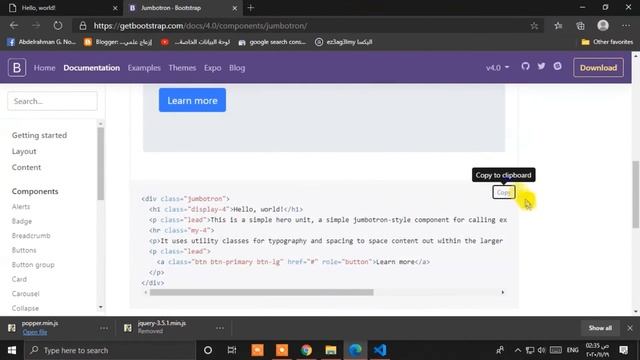Open Carousel docs page
This screenshot has width=640, height=360.
pyautogui.click(x=25, y=294)
